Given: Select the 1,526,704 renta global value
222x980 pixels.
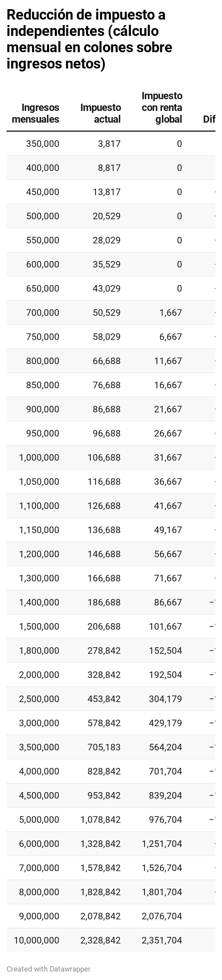Looking at the screenshot, I should pos(162,868).
